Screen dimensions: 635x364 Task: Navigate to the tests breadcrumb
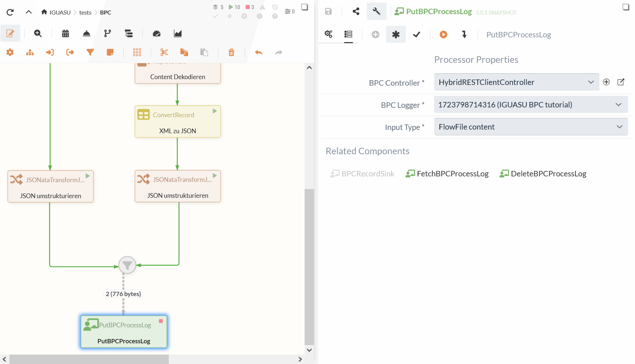pos(85,12)
